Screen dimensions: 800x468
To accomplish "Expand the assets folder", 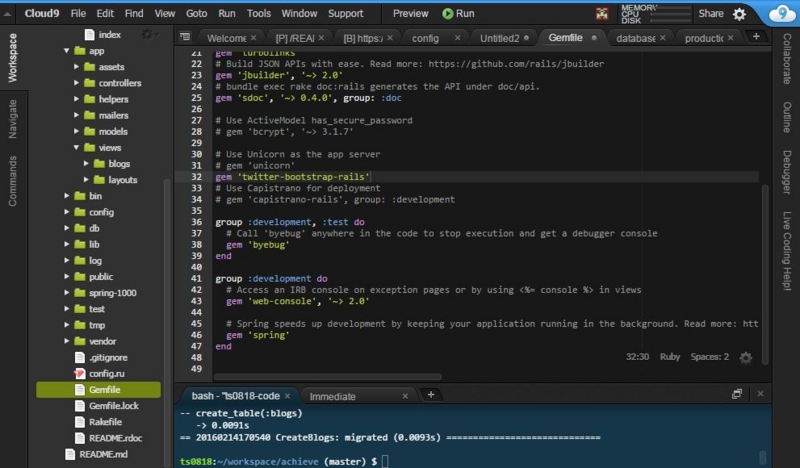I will pos(76,67).
